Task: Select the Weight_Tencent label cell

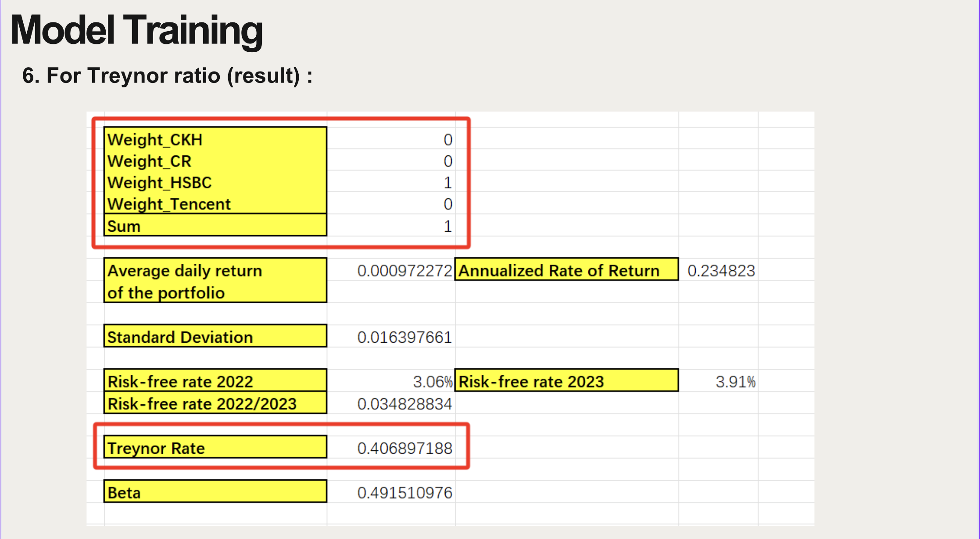Action: 215,204
